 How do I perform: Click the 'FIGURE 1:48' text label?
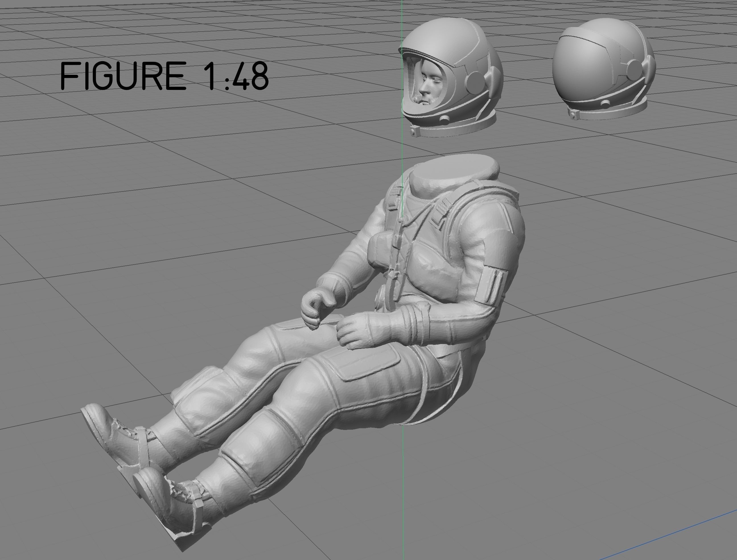click(164, 76)
